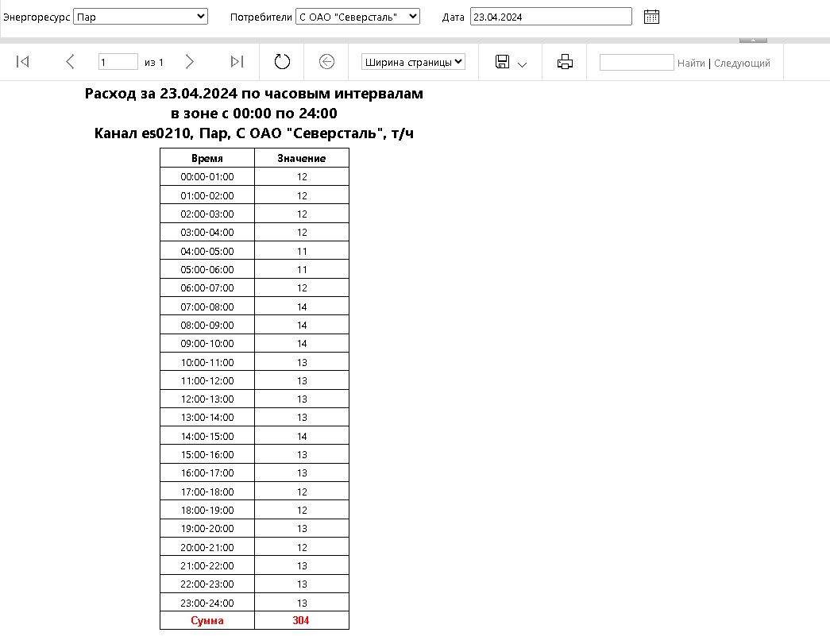This screenshot has width=830, height=644.
Task: Refresh the report with the circular arrow
Action: 282,62
